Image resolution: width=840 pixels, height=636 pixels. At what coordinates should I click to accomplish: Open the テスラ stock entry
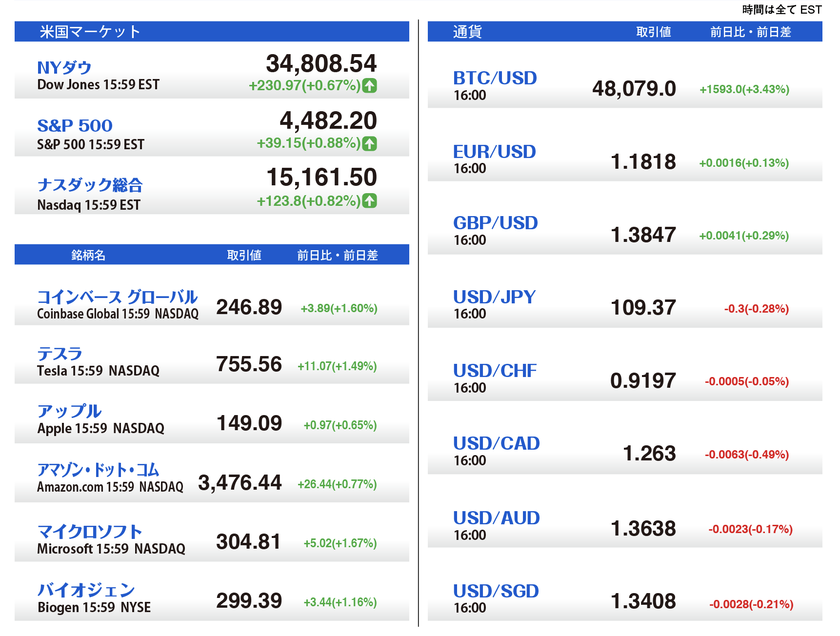click(60, 354)
